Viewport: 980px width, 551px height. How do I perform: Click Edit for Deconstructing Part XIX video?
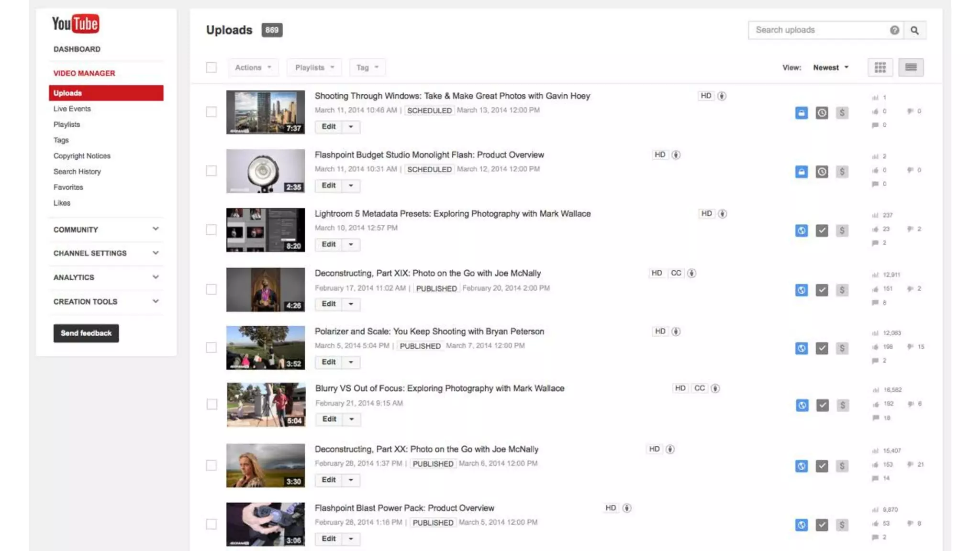[328, 304]
